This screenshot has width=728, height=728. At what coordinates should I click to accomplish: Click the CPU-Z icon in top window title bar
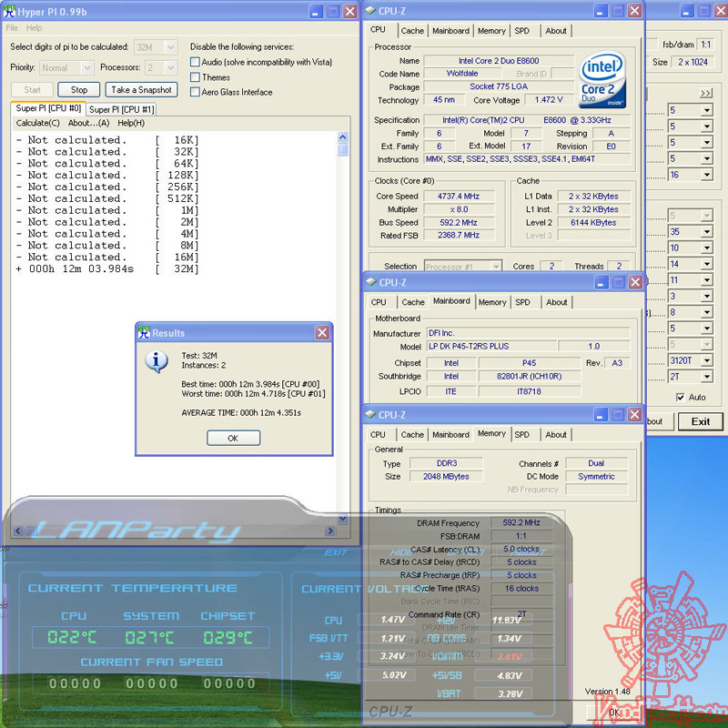tap(370, 10)
